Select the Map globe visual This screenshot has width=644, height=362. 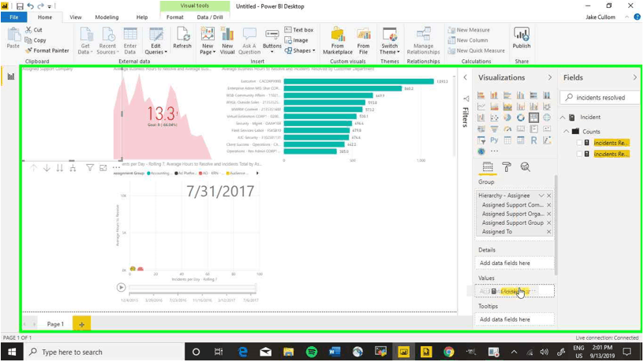click(547, 118)
